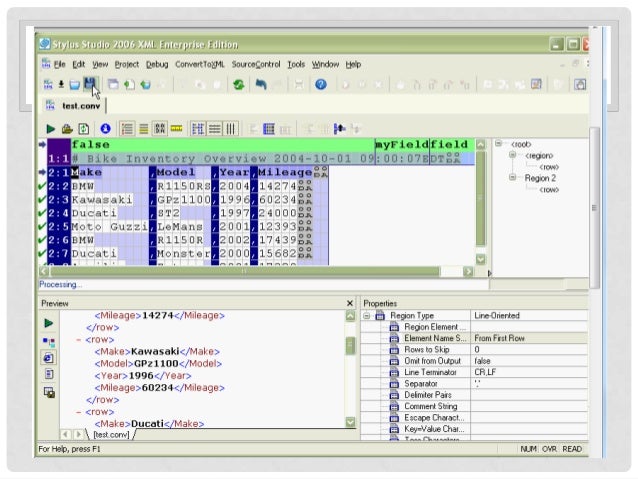Collapse the Kawasaki row element in Preview
The height and width of the screenshot is (479, 638).
click(79, 339)
